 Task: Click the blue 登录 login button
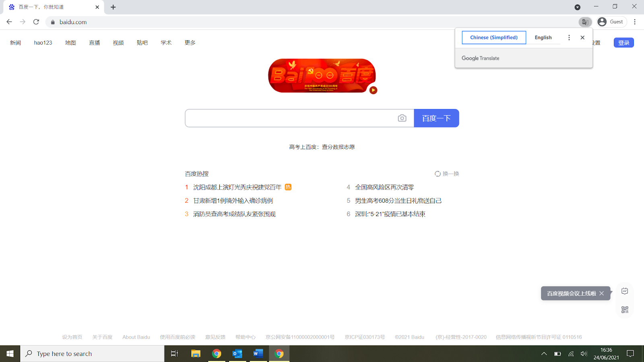[x=624, y=43]
